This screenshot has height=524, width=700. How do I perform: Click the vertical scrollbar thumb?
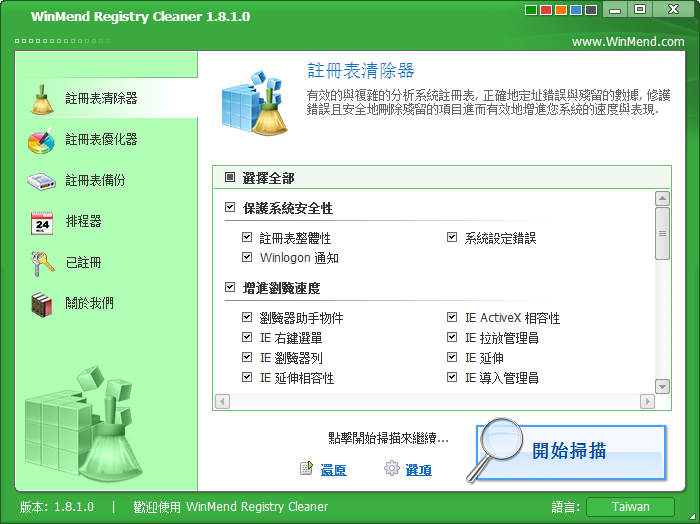(x=662, y=233)
